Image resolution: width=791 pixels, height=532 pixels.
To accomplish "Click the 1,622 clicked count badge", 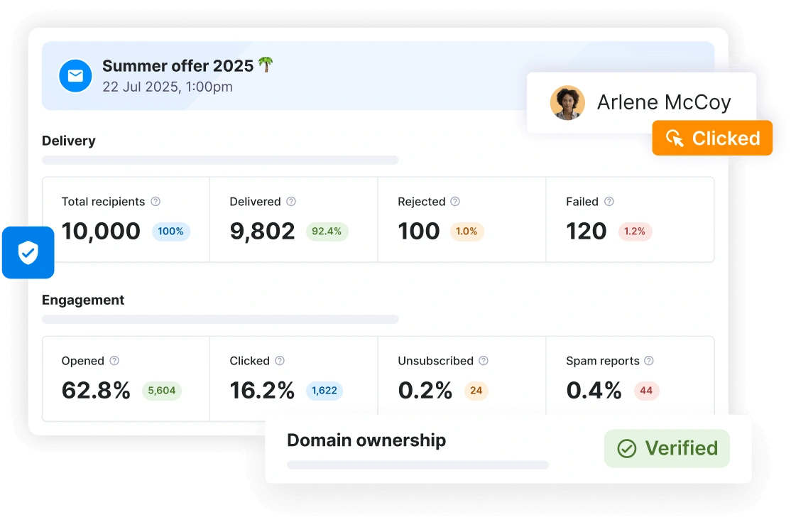I will coord(324,391).
